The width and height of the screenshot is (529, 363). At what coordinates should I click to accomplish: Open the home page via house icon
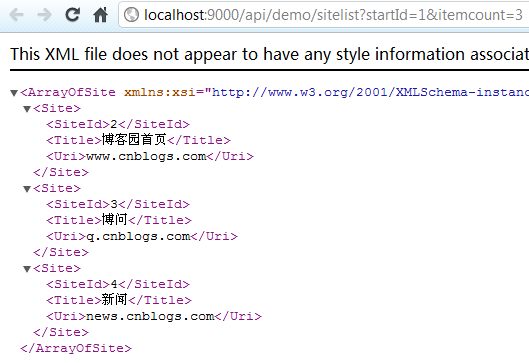(x=100, y=15)
